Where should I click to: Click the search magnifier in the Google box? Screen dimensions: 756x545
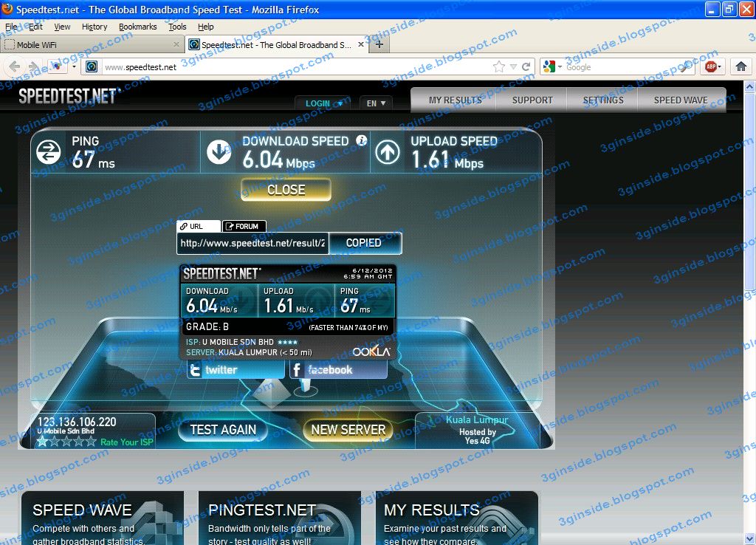click(686, 67)
